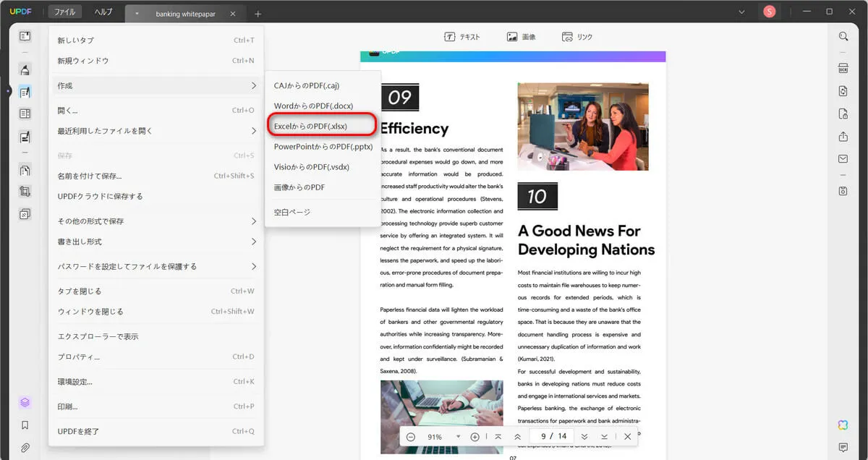Select ExcelからのPDF(.xlsx) option

(x=323, y=126)
